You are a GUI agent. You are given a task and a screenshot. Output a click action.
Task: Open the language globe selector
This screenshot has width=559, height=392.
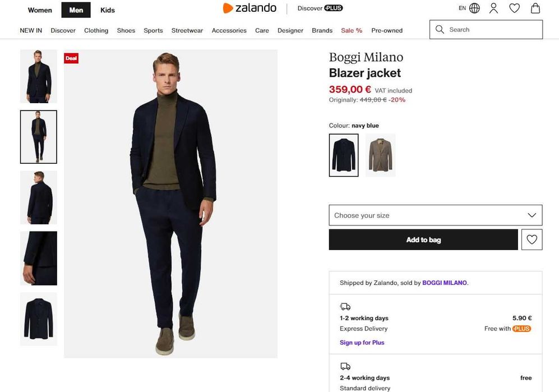(x=474, y=8)
